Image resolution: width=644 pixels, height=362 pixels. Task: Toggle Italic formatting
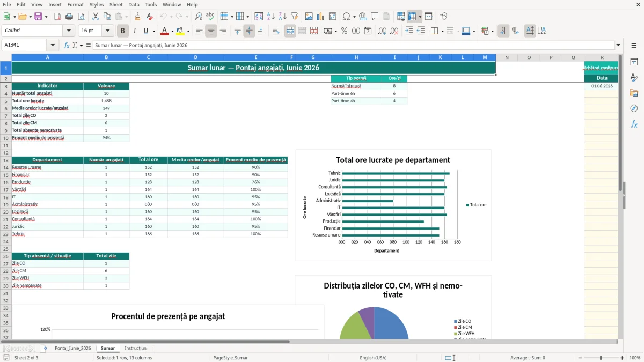[x=135, y=31]
